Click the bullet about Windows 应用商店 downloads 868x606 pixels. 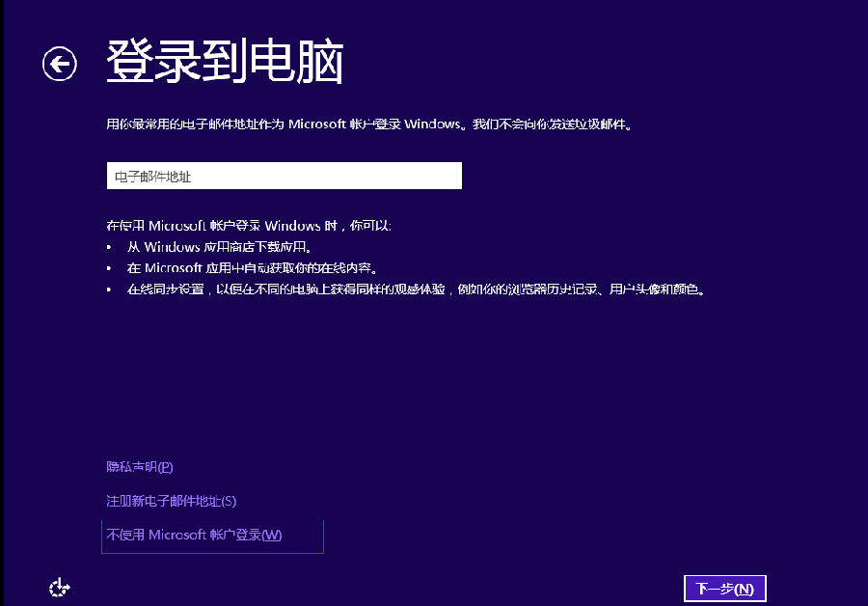[x=220, y=247]
